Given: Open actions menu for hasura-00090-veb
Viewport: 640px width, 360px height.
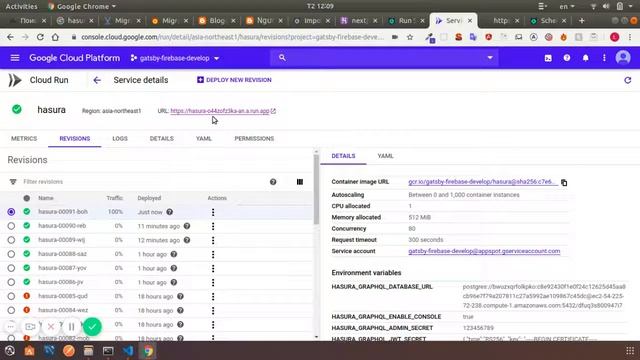Looking at the screenshot, I should click(x=213, y=226).
